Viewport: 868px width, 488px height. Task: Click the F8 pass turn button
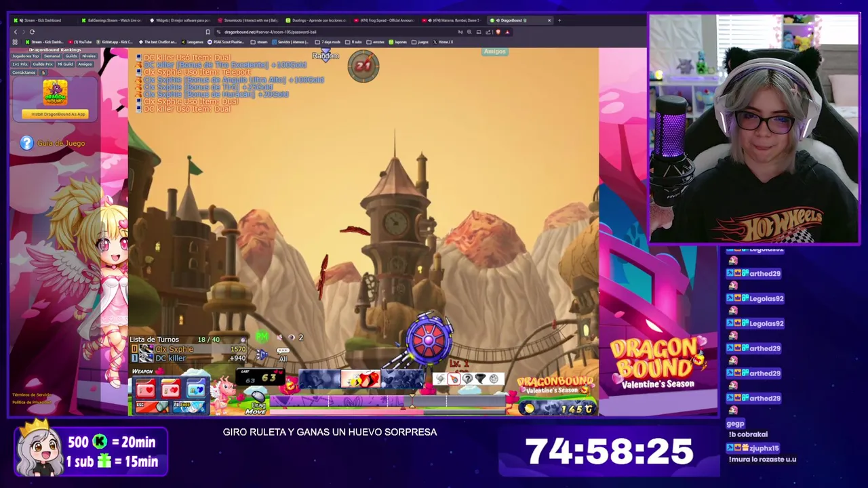coord(189,407)
